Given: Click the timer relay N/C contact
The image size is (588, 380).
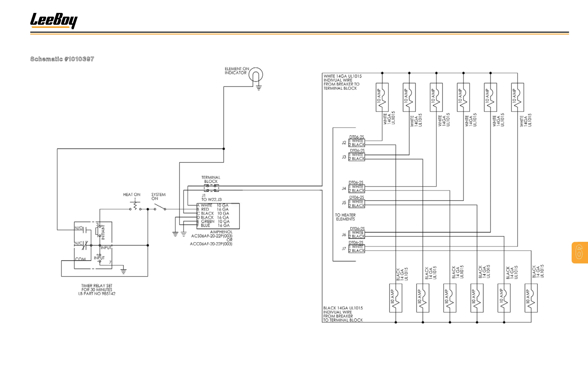Looking at the screenshot, I should [85, 245].
